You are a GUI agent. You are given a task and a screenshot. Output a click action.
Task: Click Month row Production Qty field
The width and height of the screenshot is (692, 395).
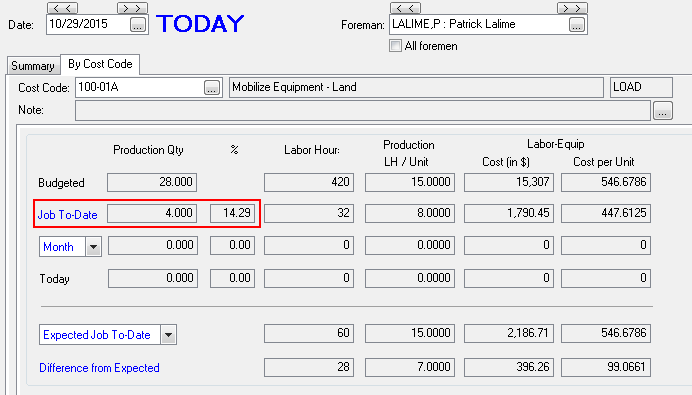pyautogui.click(x=153, y=245)
